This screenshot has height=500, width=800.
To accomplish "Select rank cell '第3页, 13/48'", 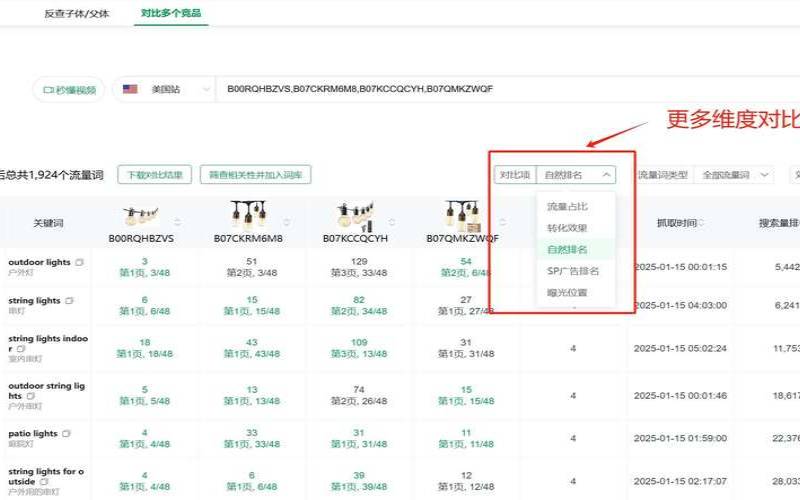I will click(x=359, y=354).
